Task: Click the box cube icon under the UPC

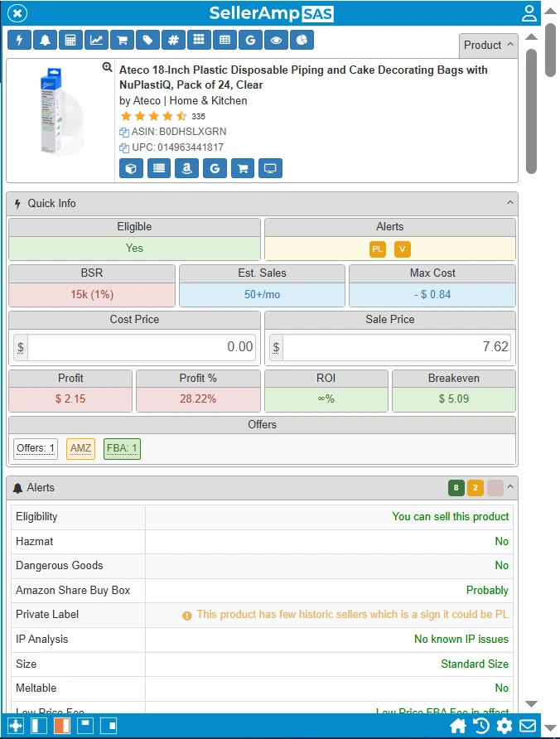Action: click(131, 168)
